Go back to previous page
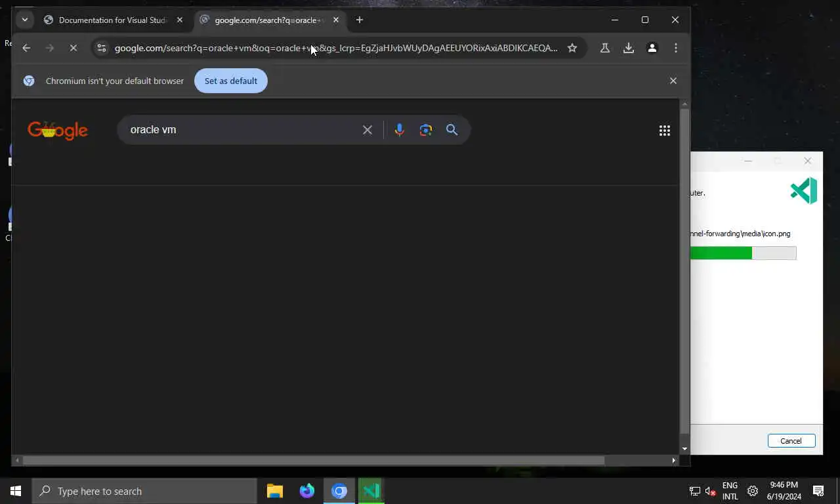Viewport: 840px width, 504px height. (26, 48)
